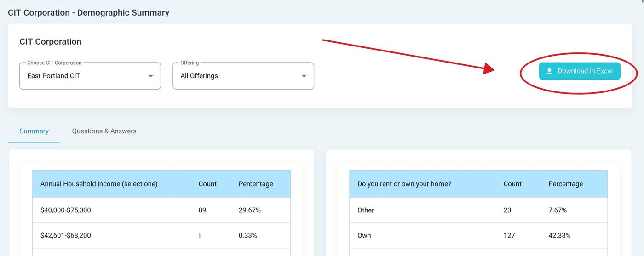Select the Other row in housing table
The height and width of the screenshot is (256, 644).
[x=366, y=210]
